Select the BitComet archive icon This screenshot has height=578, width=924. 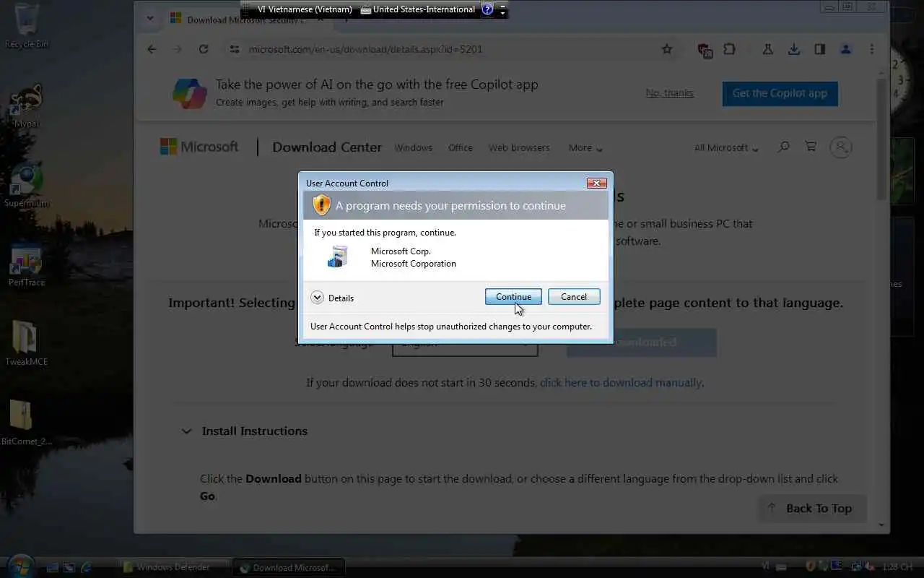27,423
